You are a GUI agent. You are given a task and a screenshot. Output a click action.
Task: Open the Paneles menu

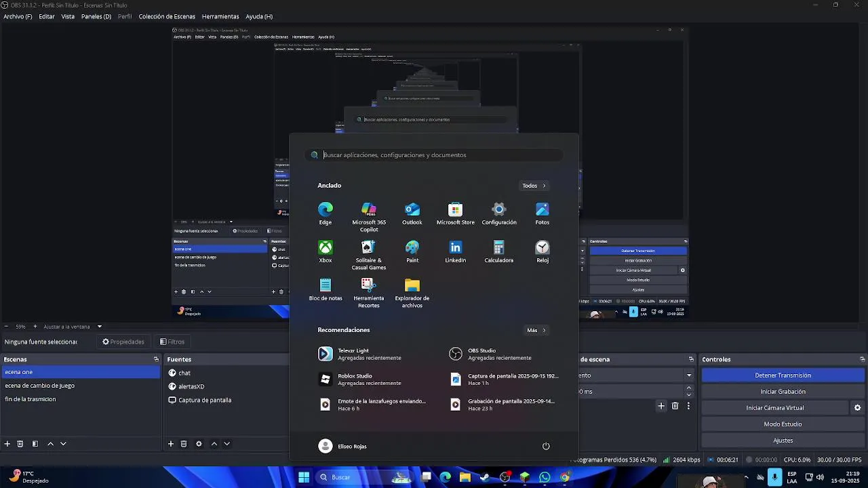(x=96, y=16)
